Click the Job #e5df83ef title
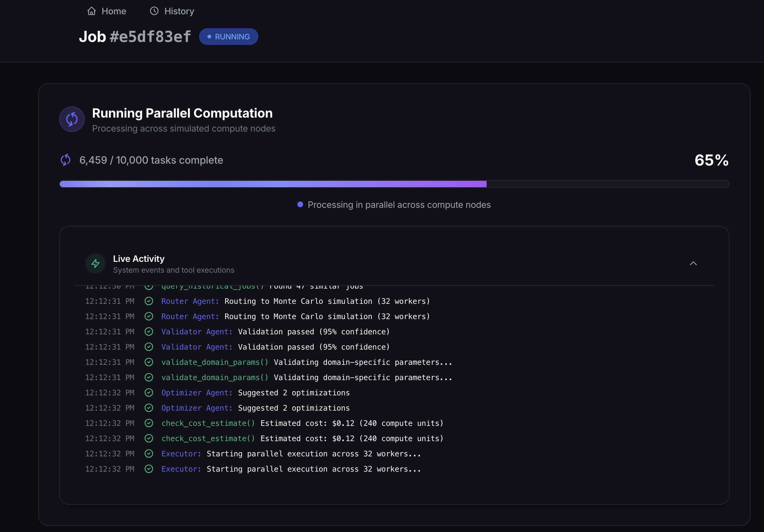Image resolution: width=764 pixels, height=532 pixels. click(x=135, y=37)
